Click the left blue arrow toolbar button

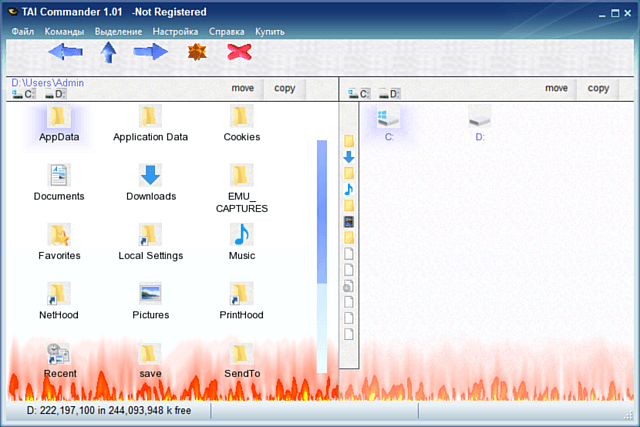(x=66, y=52)
